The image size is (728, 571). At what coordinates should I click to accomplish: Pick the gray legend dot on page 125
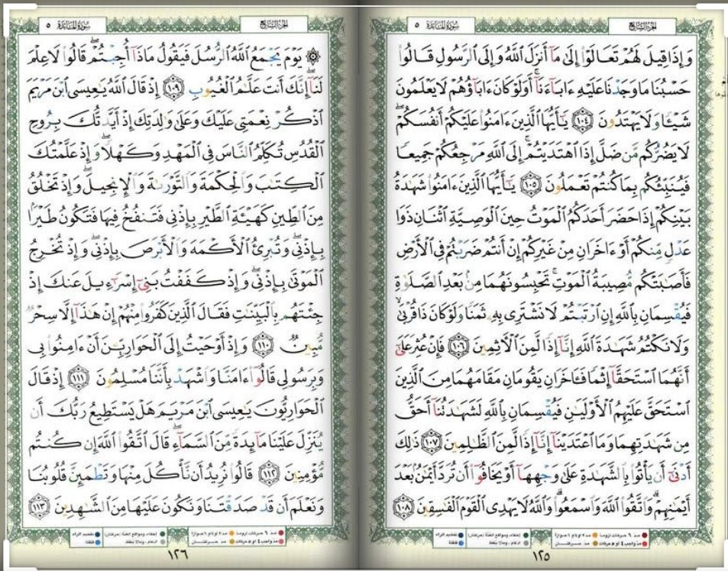pyautogui.click(x=526, y=544)
